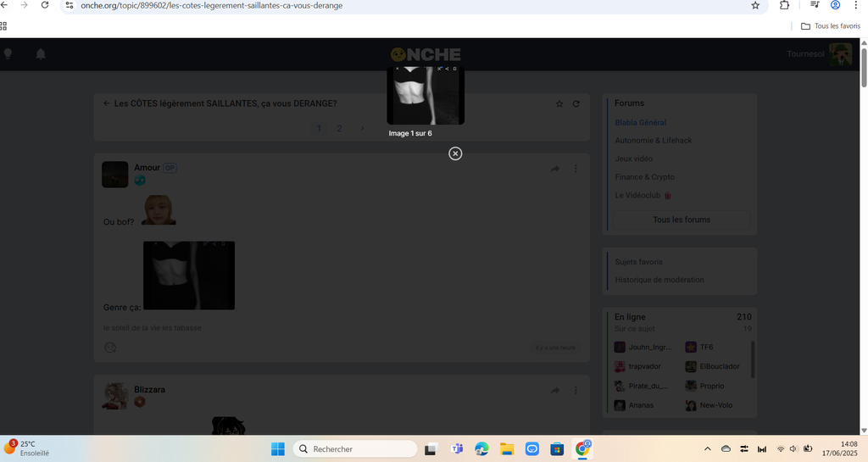Add topic to favorites with star icon
Image resolution: width=868 pixels, height=462 pixels.
(x=559, y=104)
